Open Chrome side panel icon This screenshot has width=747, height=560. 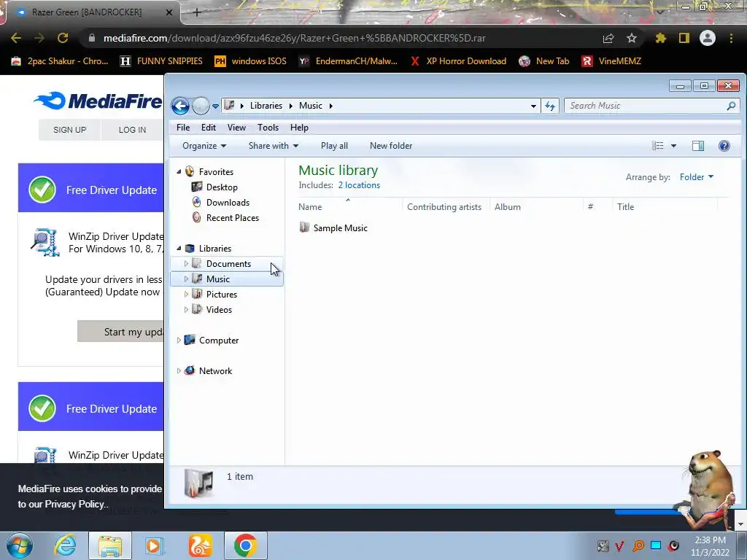point(684,38)
